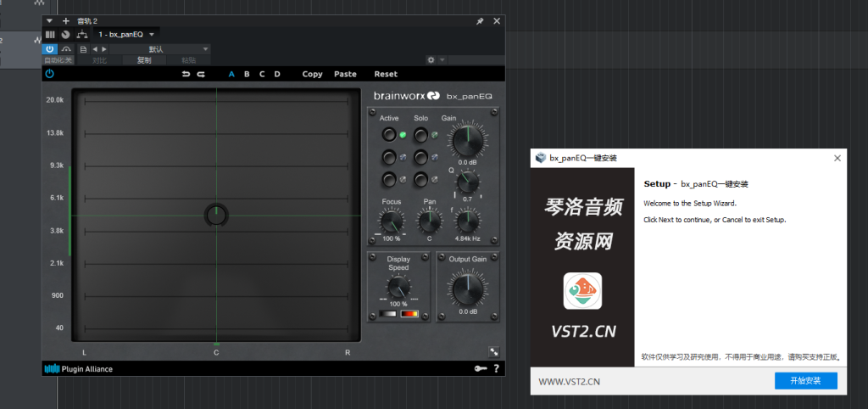868x409 pixels.
Task: Click the Reset button
Action: point(386,74)
